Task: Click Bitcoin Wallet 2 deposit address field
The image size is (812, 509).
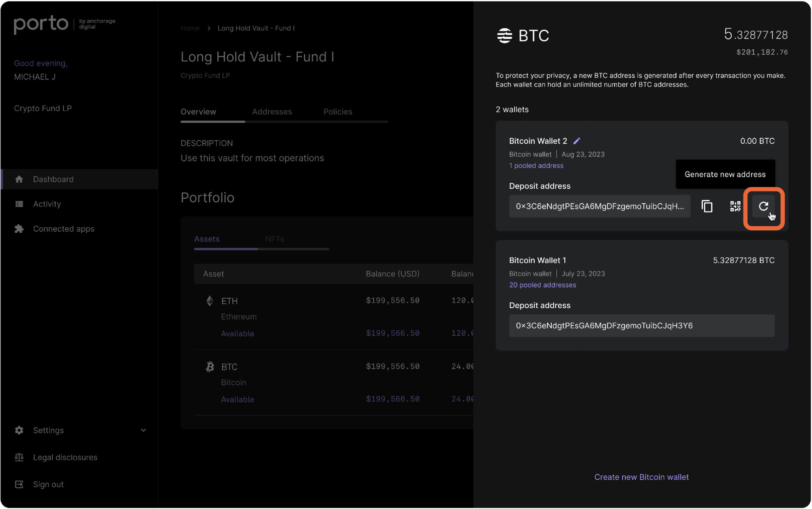Action: (600, 206)
